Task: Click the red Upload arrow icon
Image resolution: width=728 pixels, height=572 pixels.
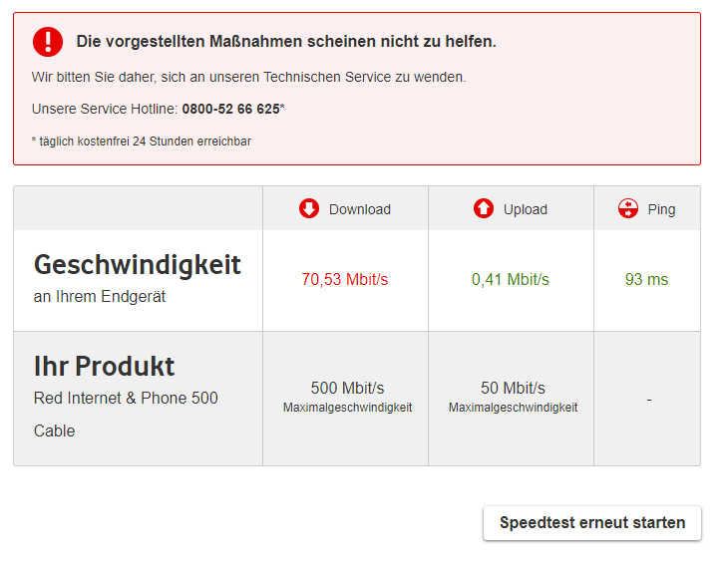Action: click(484, 209)
